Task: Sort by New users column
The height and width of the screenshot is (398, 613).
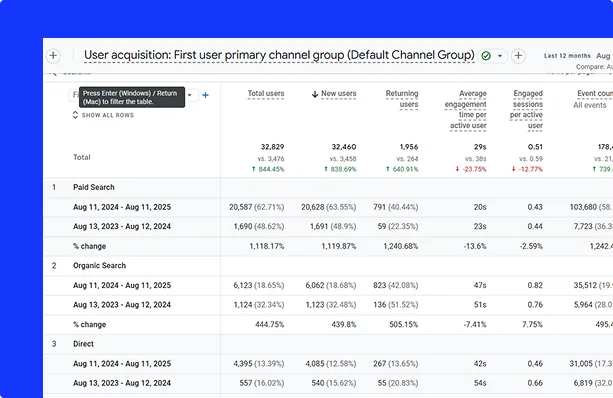Action: click(339, 93)
